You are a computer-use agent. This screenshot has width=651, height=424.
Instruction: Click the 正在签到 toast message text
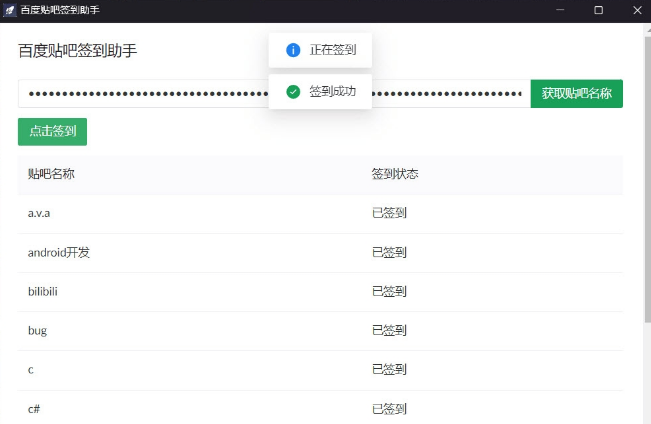pyautogui.click(x=333, y=50)
